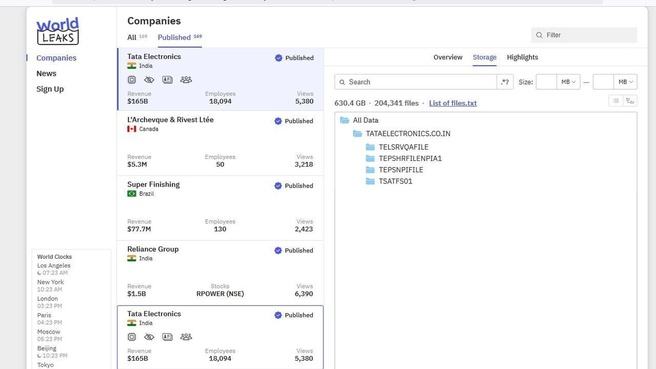Select the Super Finishing company card
The width and height of the screenshot is (656, 369).
220,208
